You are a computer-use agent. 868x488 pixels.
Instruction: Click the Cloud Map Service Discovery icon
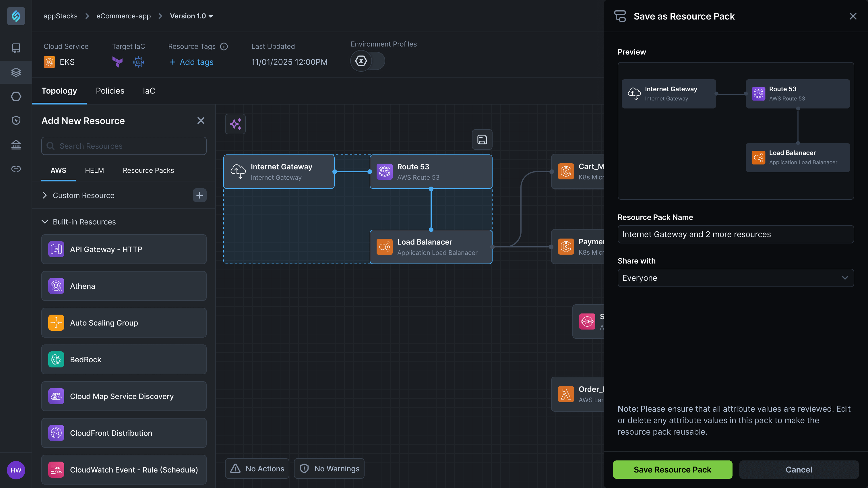tap(56, 396)
